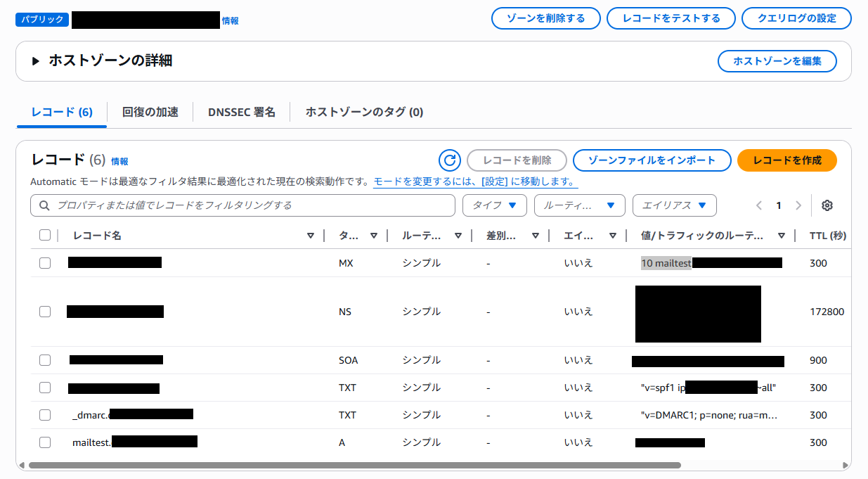Click the レコードを作成 button

point(786,160)
